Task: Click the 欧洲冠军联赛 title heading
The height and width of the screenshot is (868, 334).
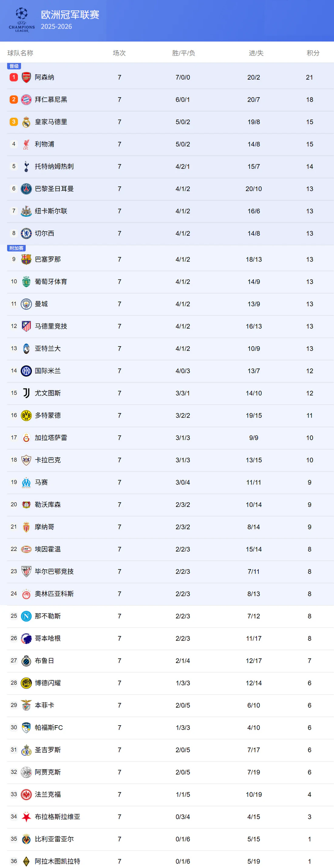Action: coord(70,15)
